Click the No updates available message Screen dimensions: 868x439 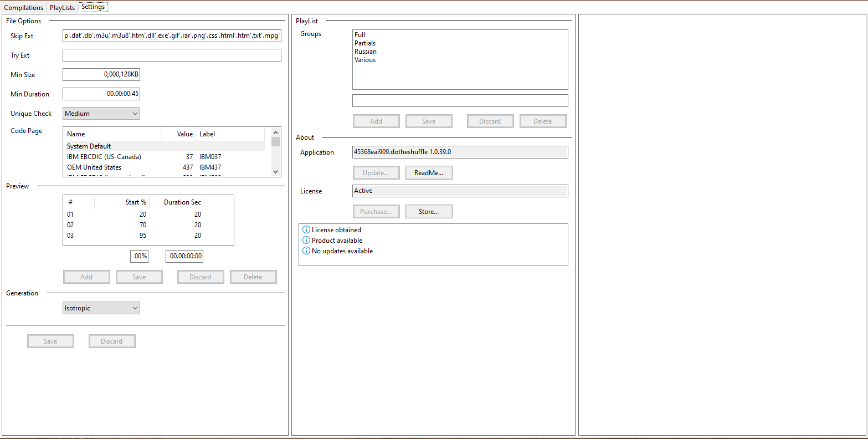point(342,251)
